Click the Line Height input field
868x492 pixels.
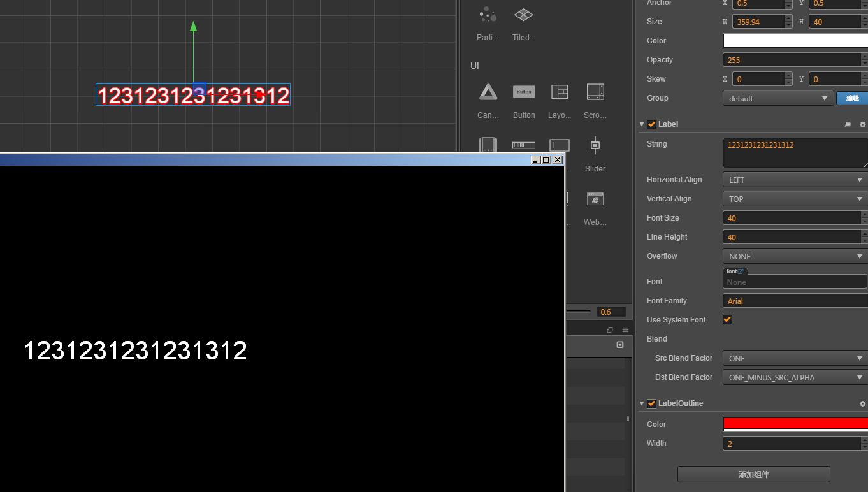[792, 237]
